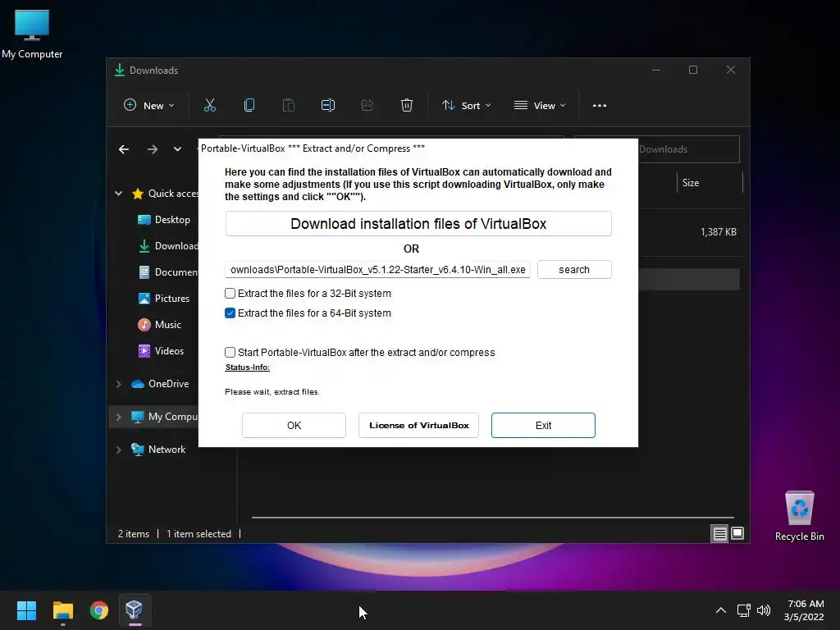Select Pictures in the navigation pane
840x630 pixels.
pos(164,299)
